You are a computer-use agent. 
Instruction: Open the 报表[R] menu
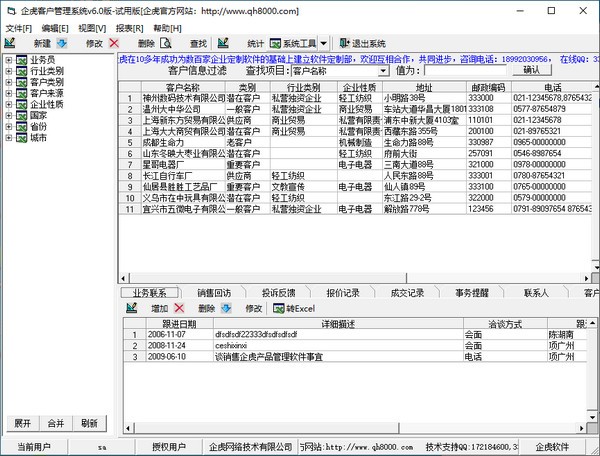[x=129, y=28]
